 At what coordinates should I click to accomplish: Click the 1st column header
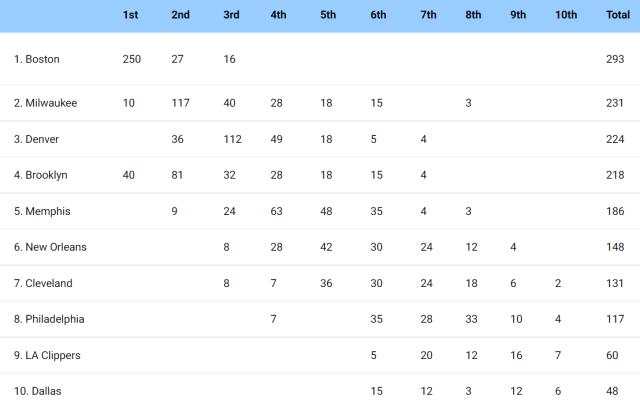[x=131, y=15]
